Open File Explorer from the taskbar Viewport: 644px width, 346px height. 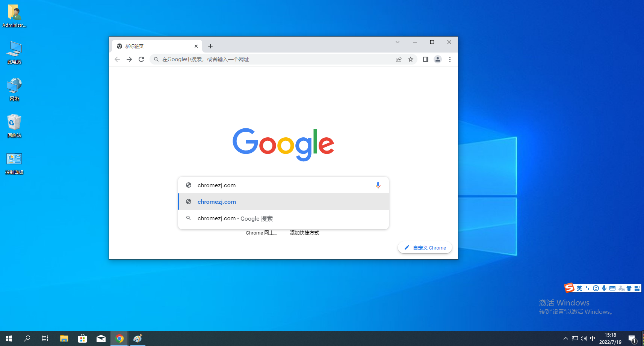[x=64, y=338]
